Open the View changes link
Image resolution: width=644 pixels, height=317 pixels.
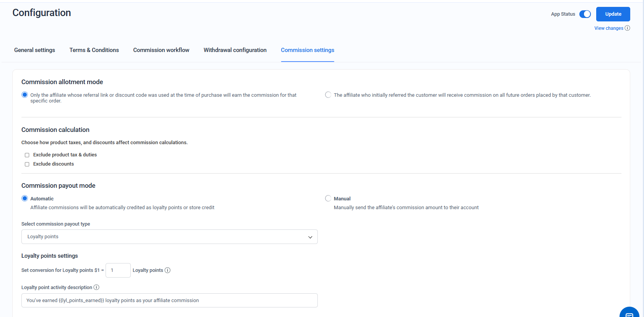(x=608, y=28)
